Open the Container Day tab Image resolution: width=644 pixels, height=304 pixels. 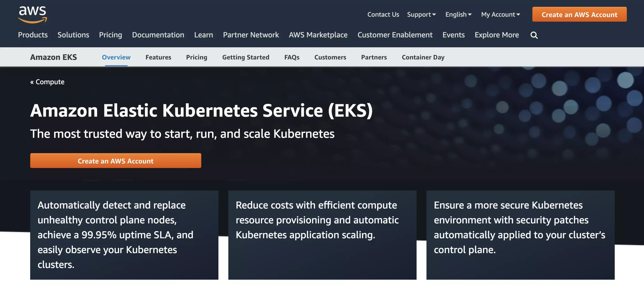click(423, 57)
